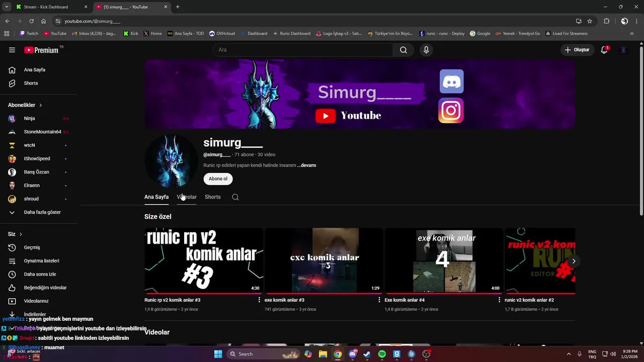This screenshot has height=362, width=644.
Task: Close the simurg YouTube tab
Action: coord(166,7)
